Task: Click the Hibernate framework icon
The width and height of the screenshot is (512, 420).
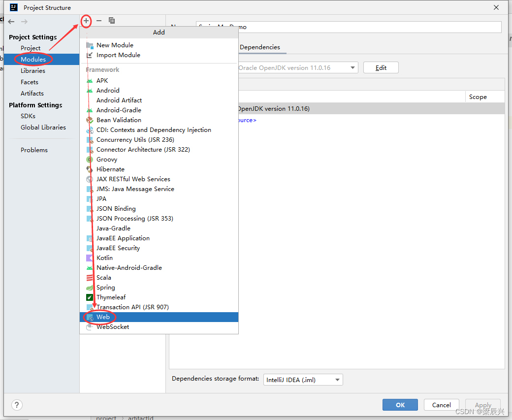Action: pos(90,169)
